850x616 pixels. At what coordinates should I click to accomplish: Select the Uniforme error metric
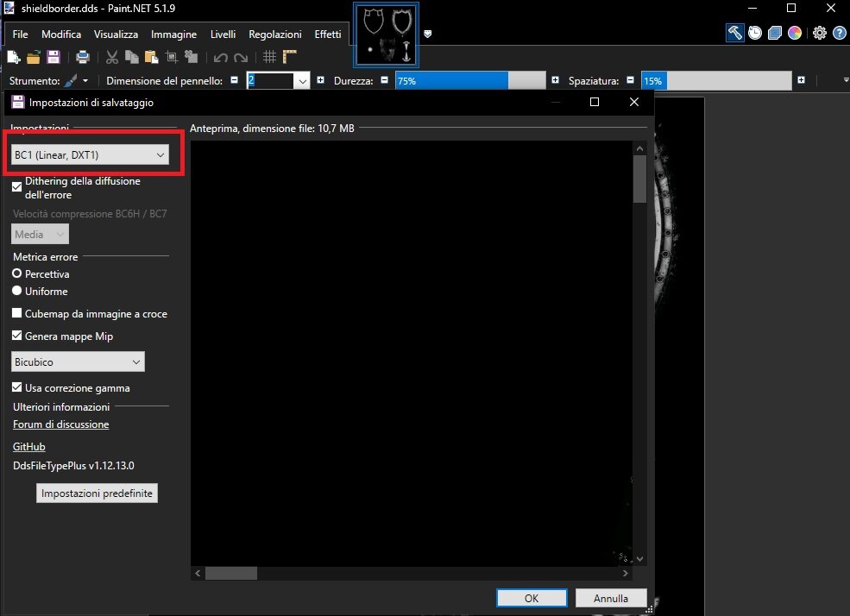tap(16, 291)
